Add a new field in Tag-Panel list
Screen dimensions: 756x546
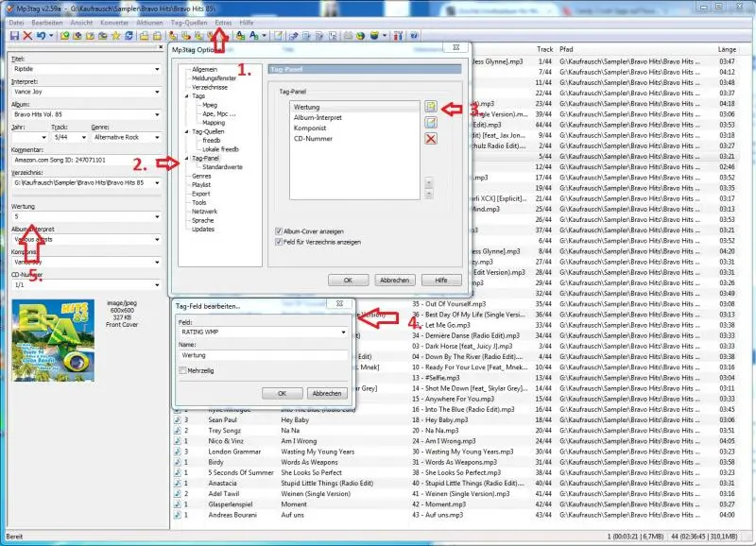[x=430, y=108]
